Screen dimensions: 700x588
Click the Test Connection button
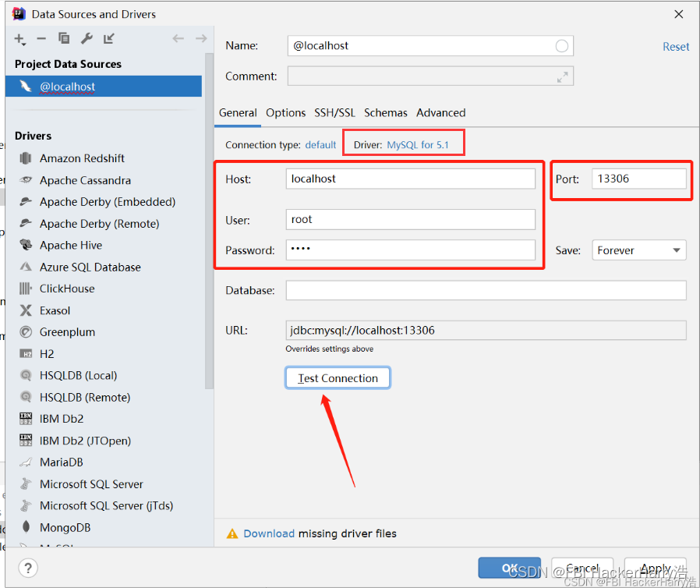pyautogui.click(x=338, y=378)
